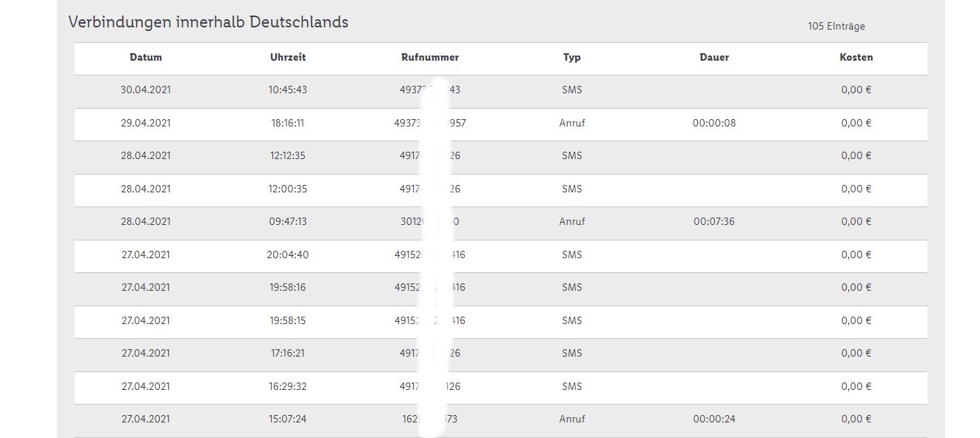The image size is (980, 438).
Task: Select the 30.04.2021 date cell
Action: (x=146, y=90)
